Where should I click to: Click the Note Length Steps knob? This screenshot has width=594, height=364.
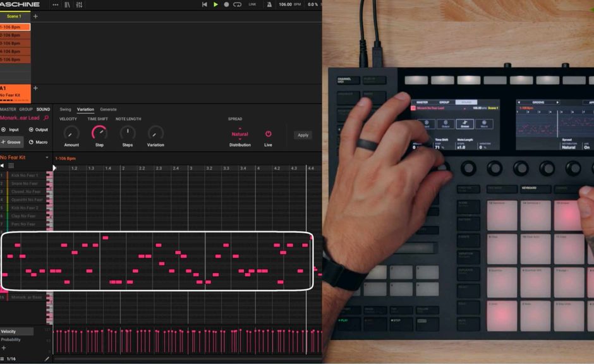(128, 133)
